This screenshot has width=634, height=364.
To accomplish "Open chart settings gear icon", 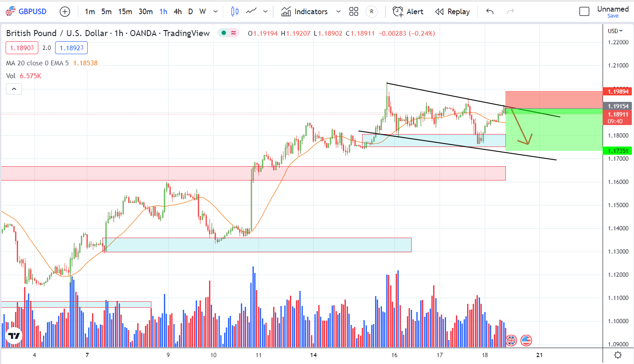I will click(x=618, y=355).
